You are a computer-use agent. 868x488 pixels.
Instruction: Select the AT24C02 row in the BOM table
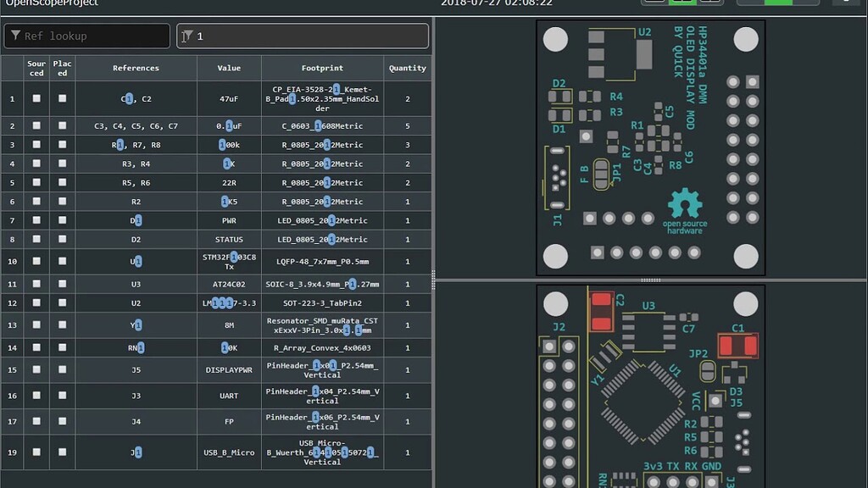tap(229, 285)
